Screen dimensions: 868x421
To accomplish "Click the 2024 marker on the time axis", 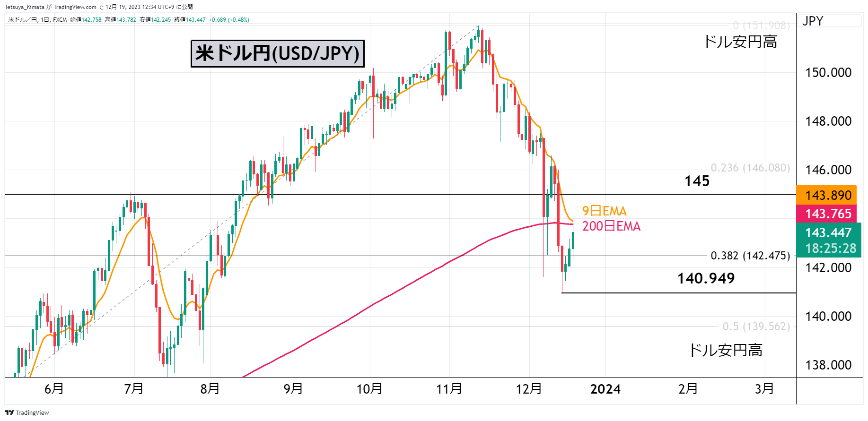I will point(605,389).
